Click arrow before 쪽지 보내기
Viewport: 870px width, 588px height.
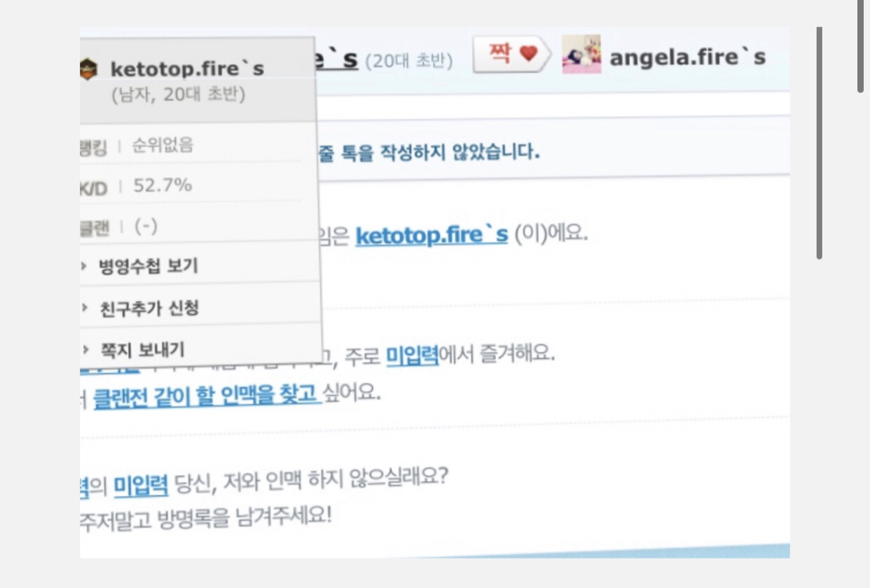(x=85, y=349)
